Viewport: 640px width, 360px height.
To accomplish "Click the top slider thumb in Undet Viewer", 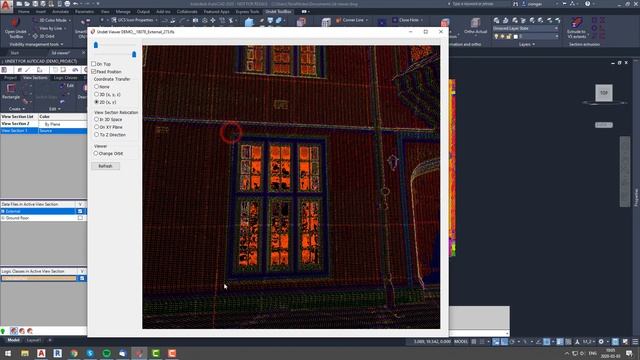I will (x=96, y=45).
